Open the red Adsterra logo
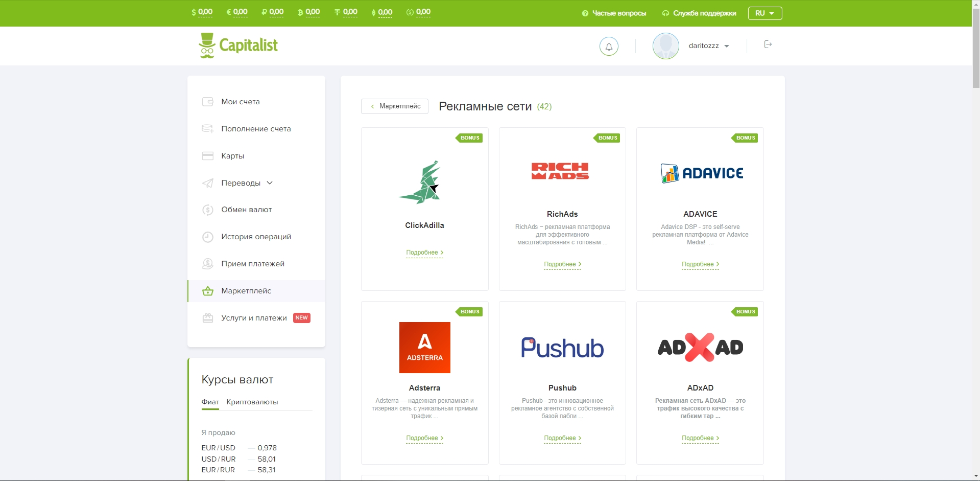 (425, 348)
